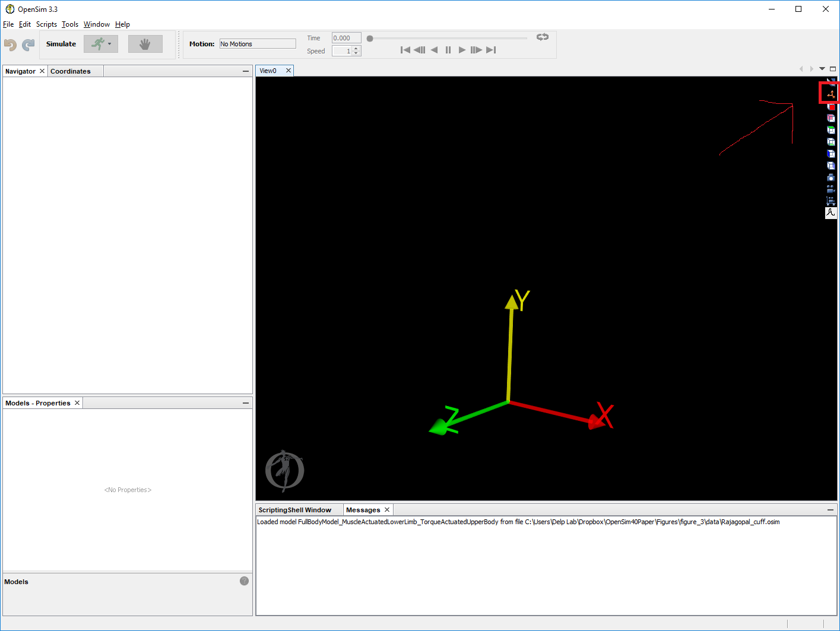The image size is (840, 631).
Task: Click the undo arrow icon
Action: (9, 45)
